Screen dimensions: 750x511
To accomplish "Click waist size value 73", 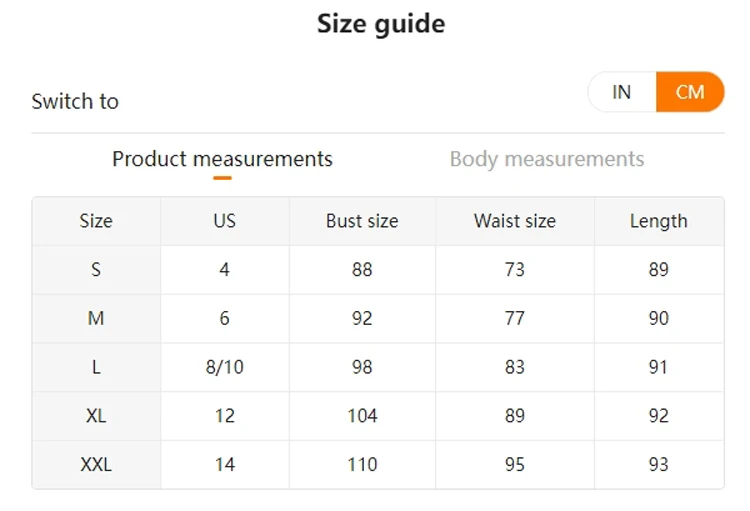I will pyautogui.click(x=515, y=270).
